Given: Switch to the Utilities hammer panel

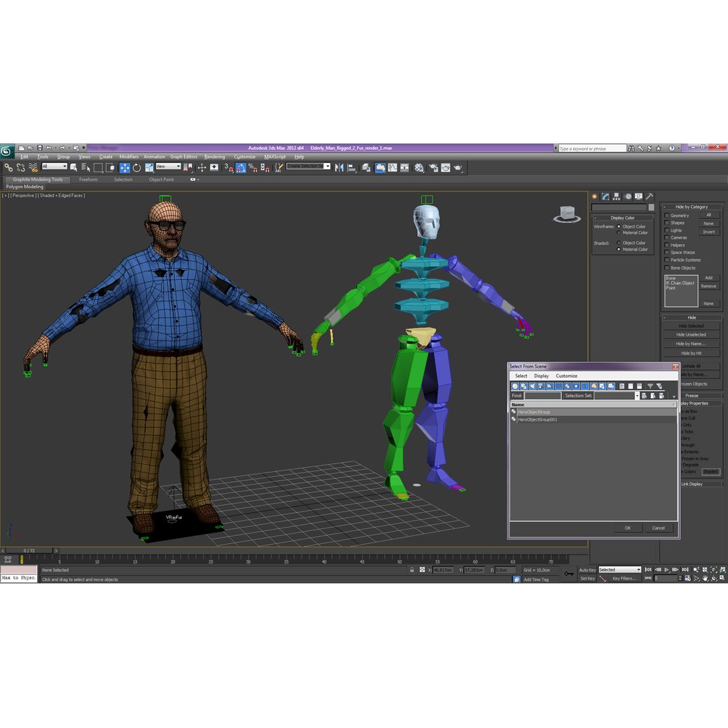Looking at the screenshot, I should [x=650, y=196].
